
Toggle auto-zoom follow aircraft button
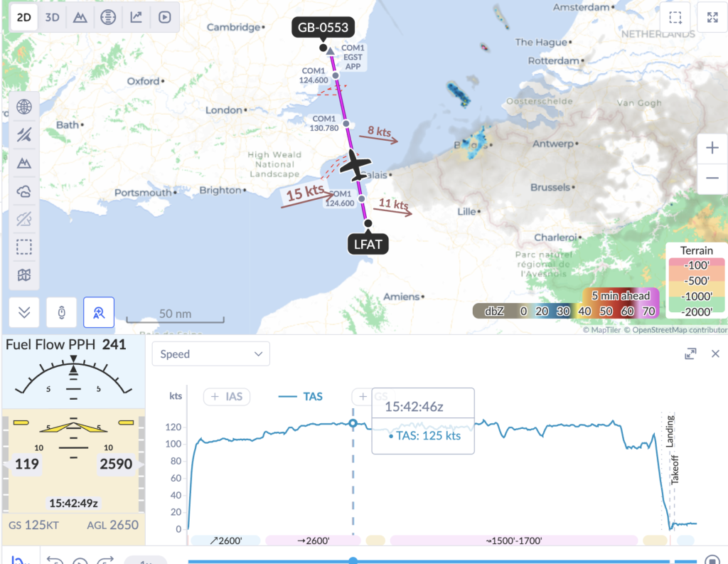point(99,312)
